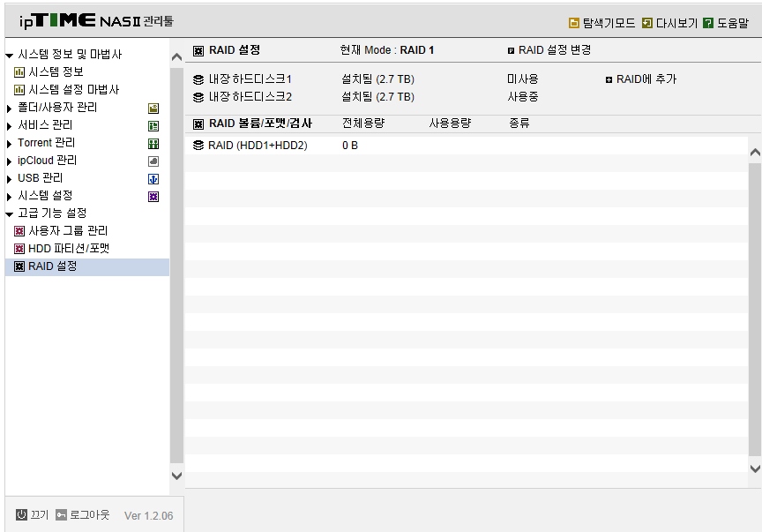Open HDD 파티션/포맷 page

[69, 249]
